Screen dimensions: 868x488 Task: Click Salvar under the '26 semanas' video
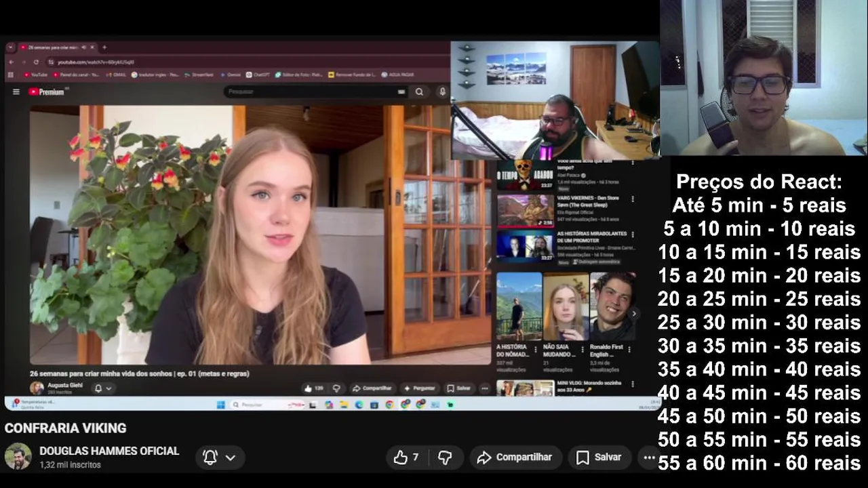click(x=458, y=388)
